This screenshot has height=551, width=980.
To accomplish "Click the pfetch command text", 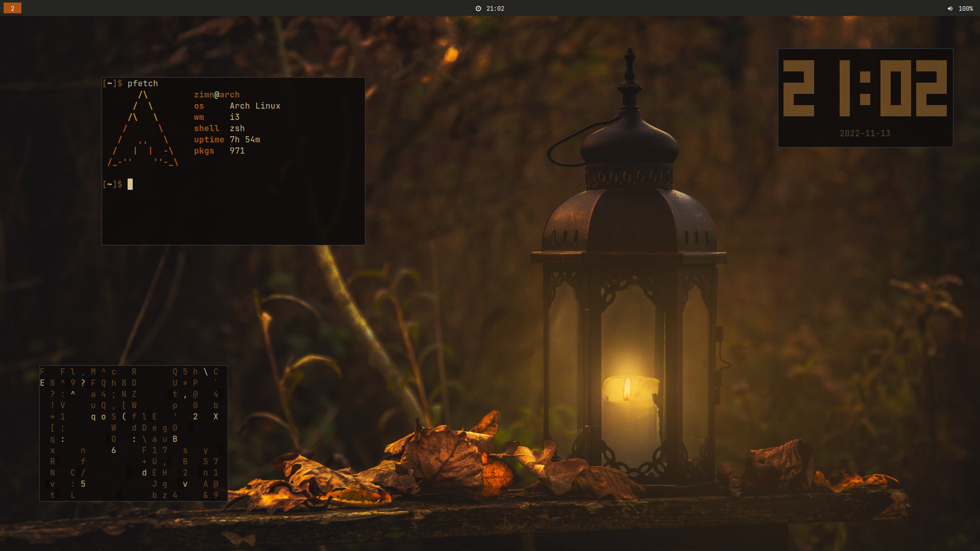I will pos(142,83).
